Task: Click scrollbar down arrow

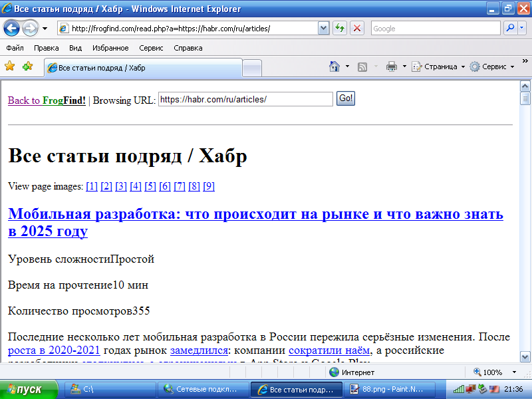Action: [525, 357]
